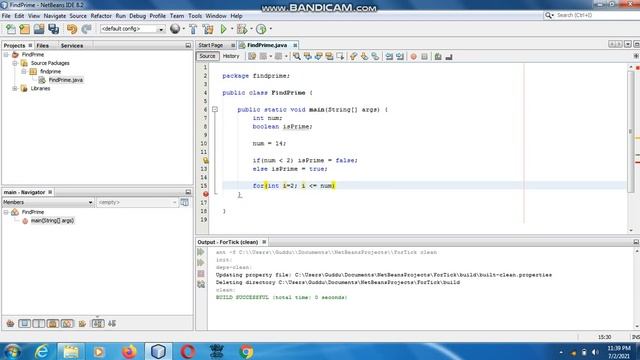Expand the Libraries tree node
This screenshot has height=360, width=640.
coord(15,89)
